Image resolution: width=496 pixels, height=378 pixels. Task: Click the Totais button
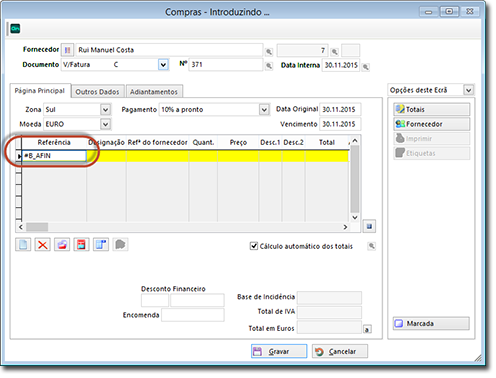pos(432,109)
